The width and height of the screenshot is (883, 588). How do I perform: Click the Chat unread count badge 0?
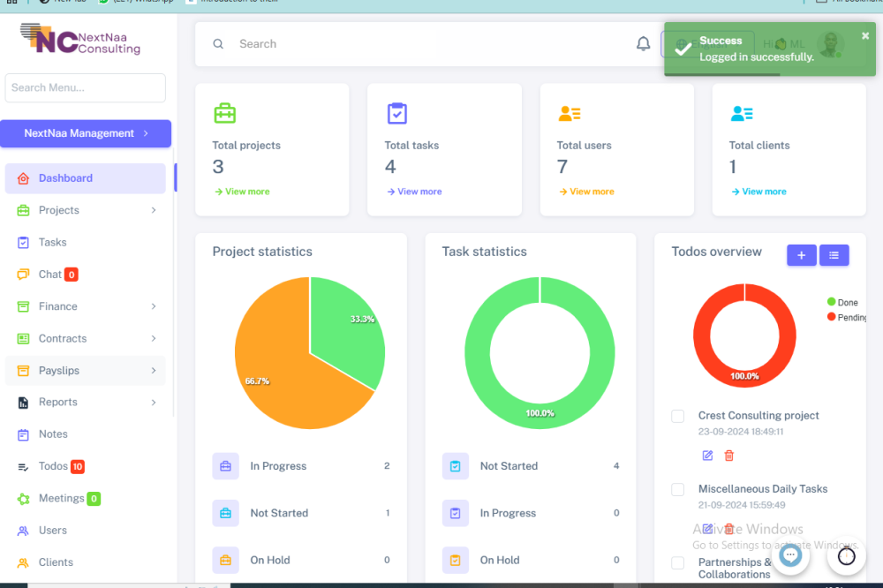(72, 275)
